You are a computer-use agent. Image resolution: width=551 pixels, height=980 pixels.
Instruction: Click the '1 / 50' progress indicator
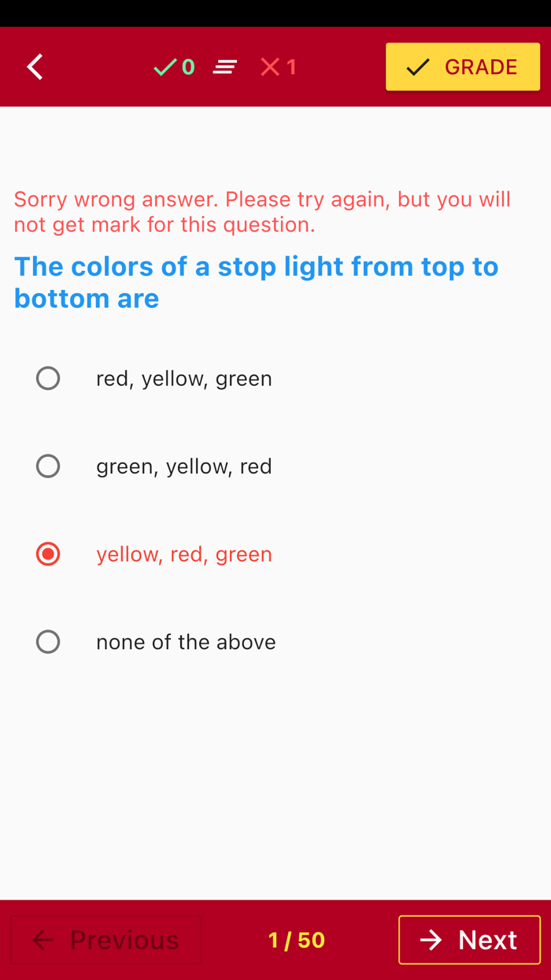click(x=296, y=940)
